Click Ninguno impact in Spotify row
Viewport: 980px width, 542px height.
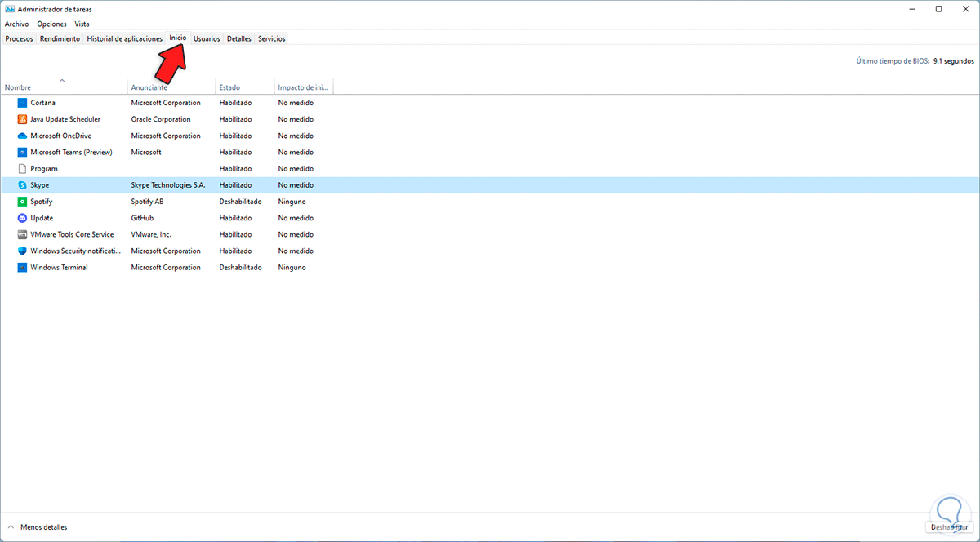(292, 202)
